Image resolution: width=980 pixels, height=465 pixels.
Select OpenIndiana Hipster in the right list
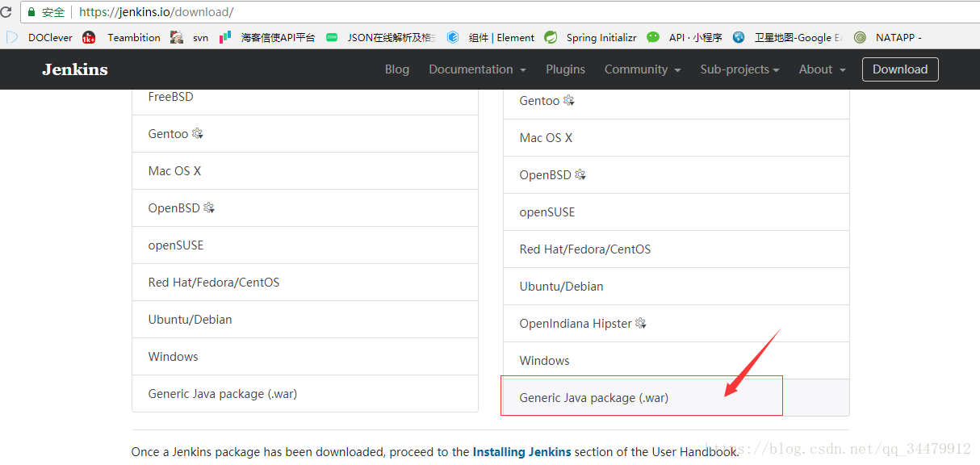click(x=676, y=324)
